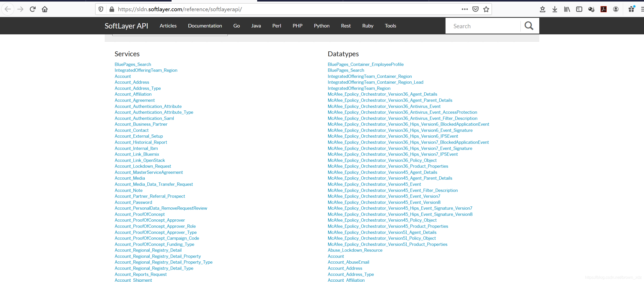Click the magnifier search icon
Screen dimensions: 644x282
[x=529, y=26]
